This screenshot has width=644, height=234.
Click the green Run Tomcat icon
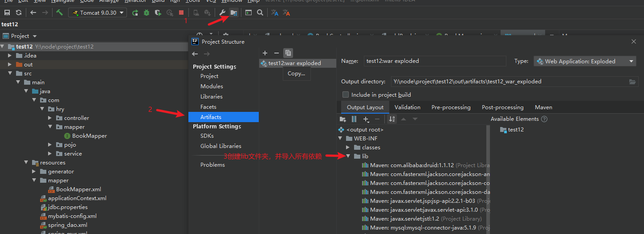[135, 13]
